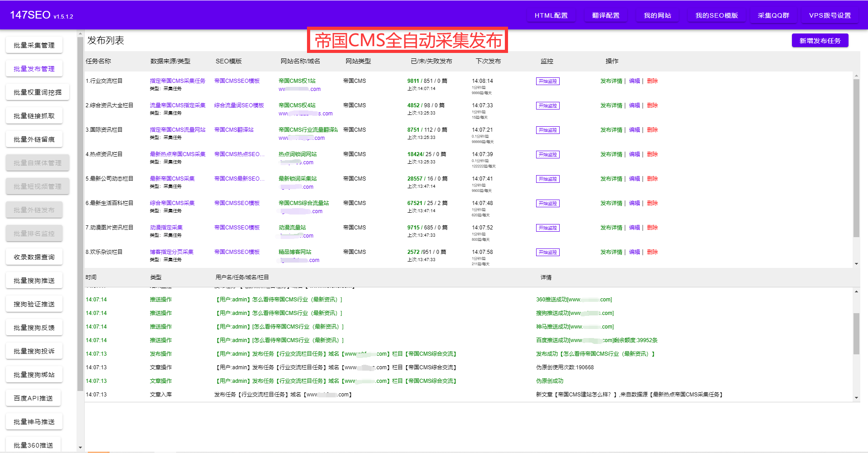Open data source 动漫指定采集
868x453 pixels.
(x=166, y=228)
